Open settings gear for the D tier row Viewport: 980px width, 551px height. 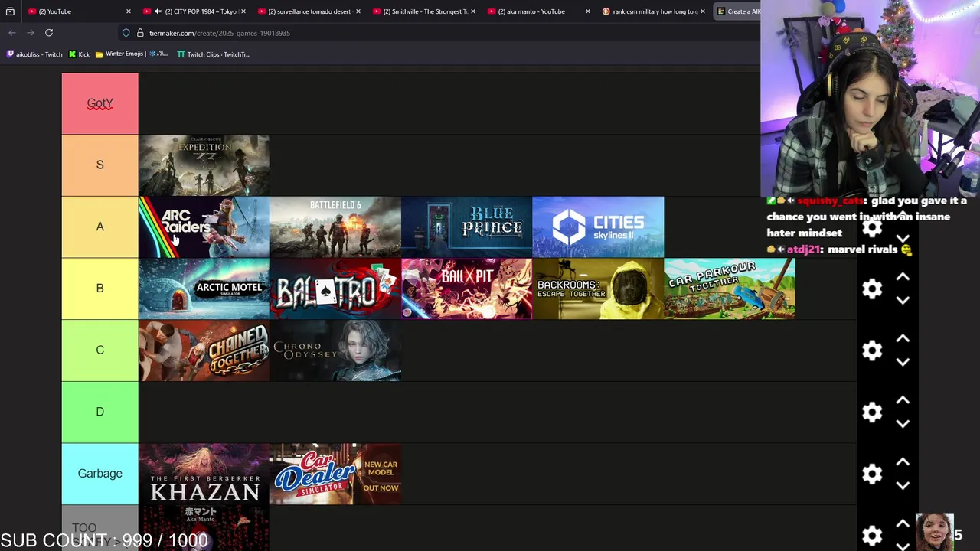[x=872, y=412]
